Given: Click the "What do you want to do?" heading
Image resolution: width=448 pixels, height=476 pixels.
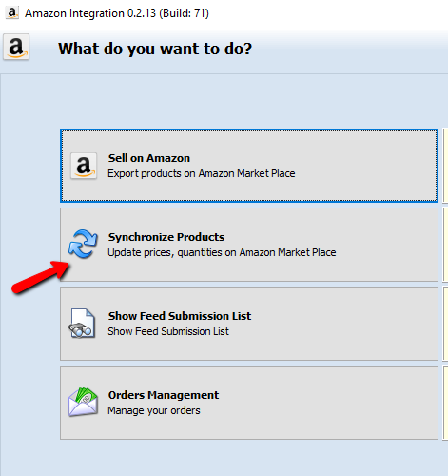Looking at the screenshot, I should pos(155,49).
